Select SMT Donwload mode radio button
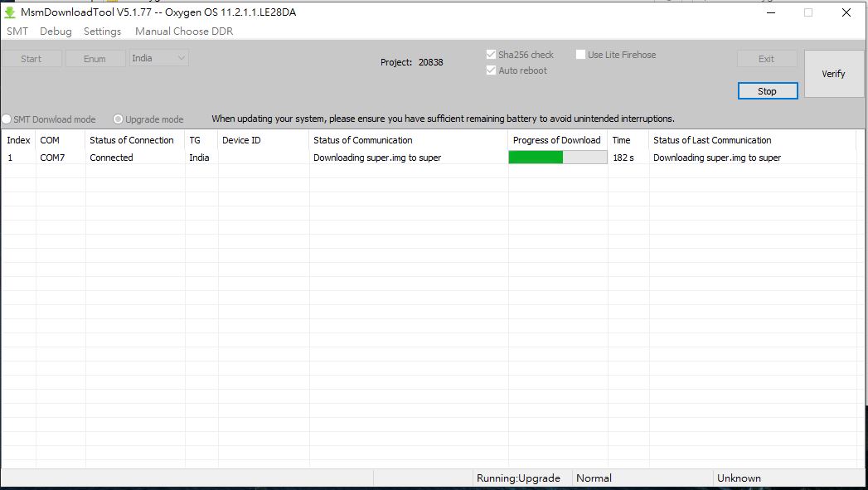Image resolution: width=868 pixels, height=490 pixels. click(7, 119)
